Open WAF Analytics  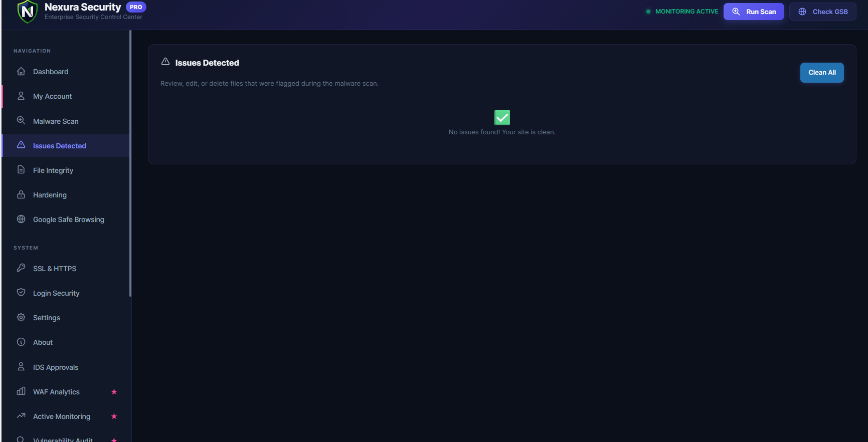(66, 392)
